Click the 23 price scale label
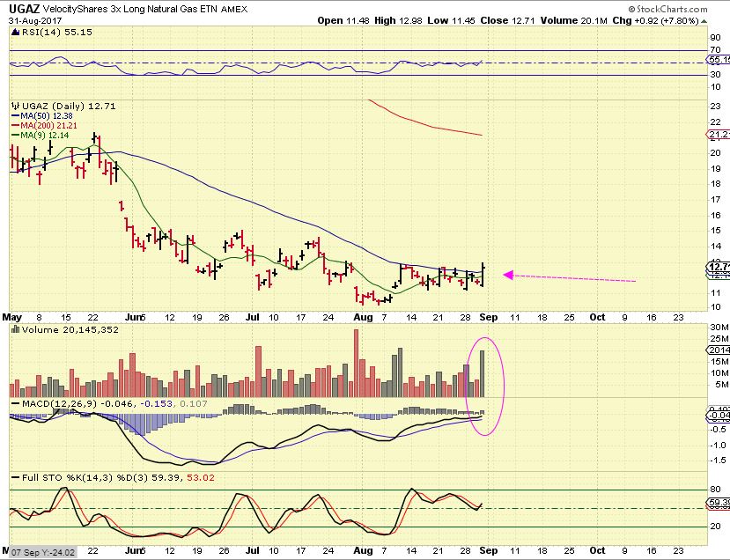Screen dimensions: 730x560 pyautogui.click(x=716, y=107)
